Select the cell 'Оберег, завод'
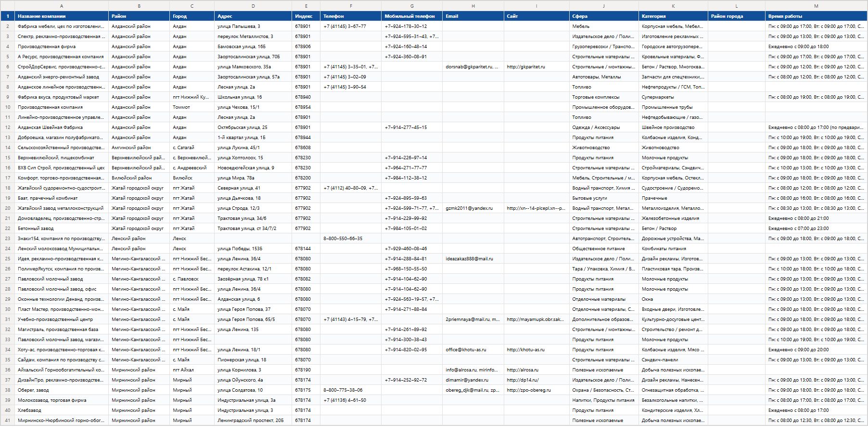The width and height of the screenshot is (868, 434). pos(62,390)
